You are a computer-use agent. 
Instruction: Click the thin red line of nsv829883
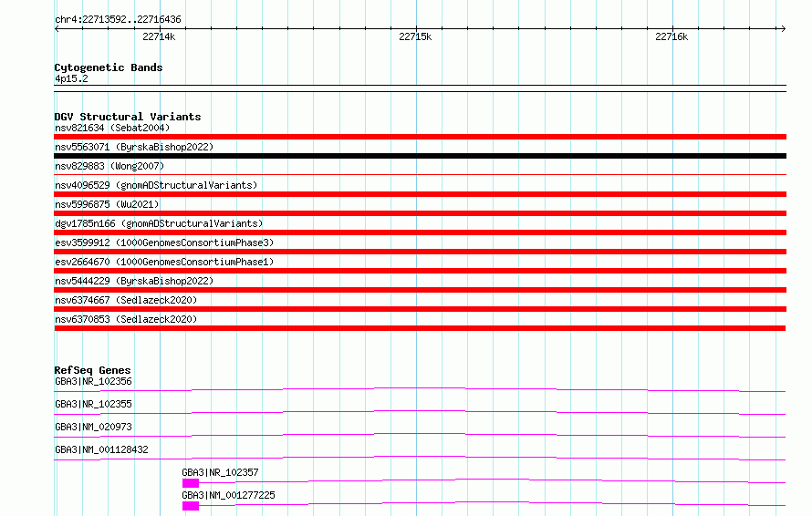click(420, 175)
